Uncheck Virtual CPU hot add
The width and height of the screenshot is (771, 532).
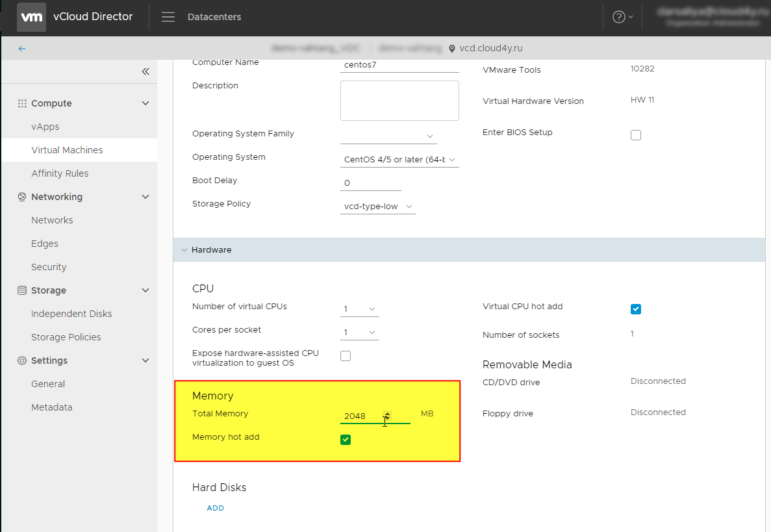[x=636, y=309]
